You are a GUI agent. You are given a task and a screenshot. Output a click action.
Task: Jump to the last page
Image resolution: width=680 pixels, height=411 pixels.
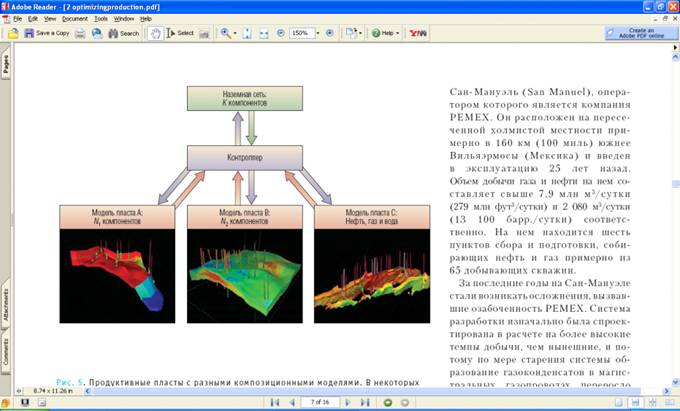(369, 402)
